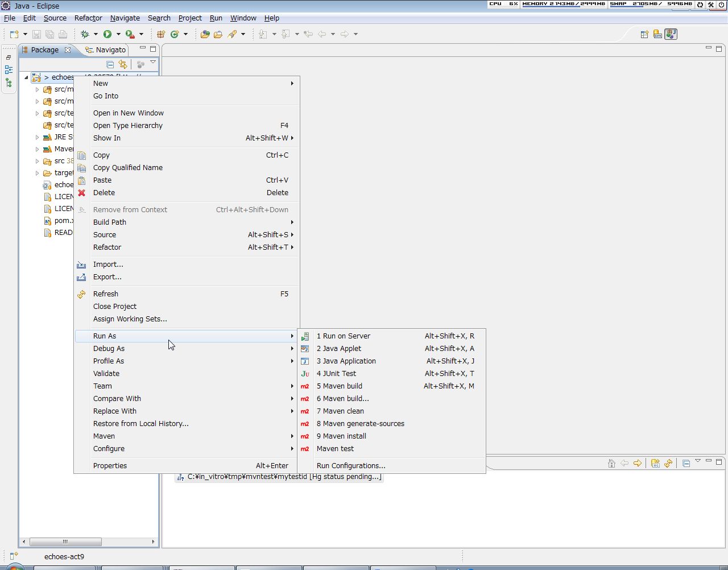Collapse All in Package Explorer toolbar
The image size is (728, 570).
click(x=110, y=64)
